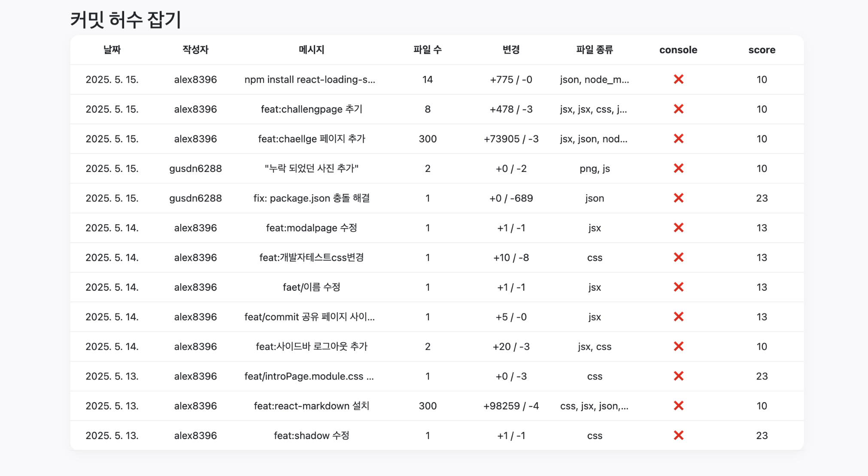Click the red X in feat:chaellge 페이지 추가 row
This screenshot has height=476, width=868.
pyautogui.click(x=678, y=139)
